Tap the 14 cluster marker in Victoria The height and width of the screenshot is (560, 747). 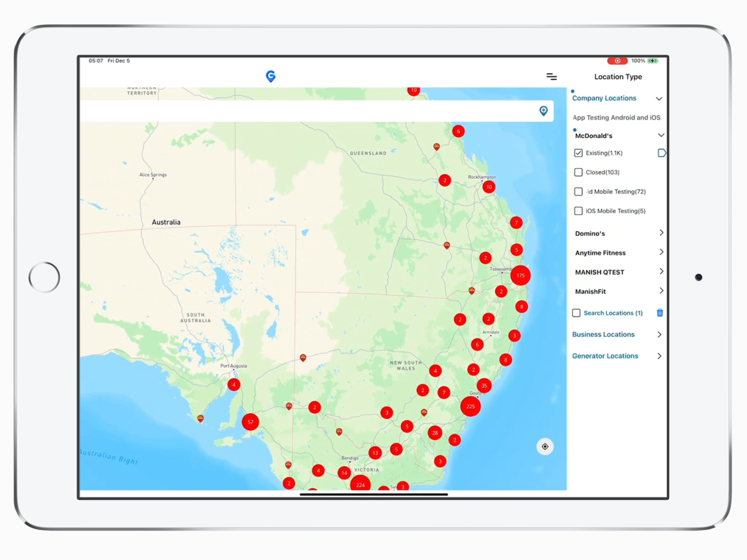click(344, 473)
